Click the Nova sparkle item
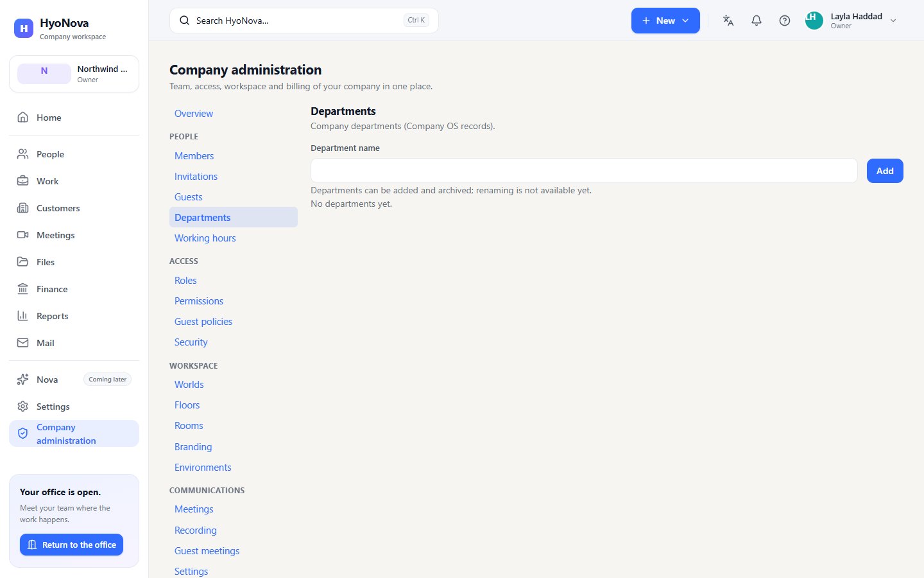 [x=74, y=380]
